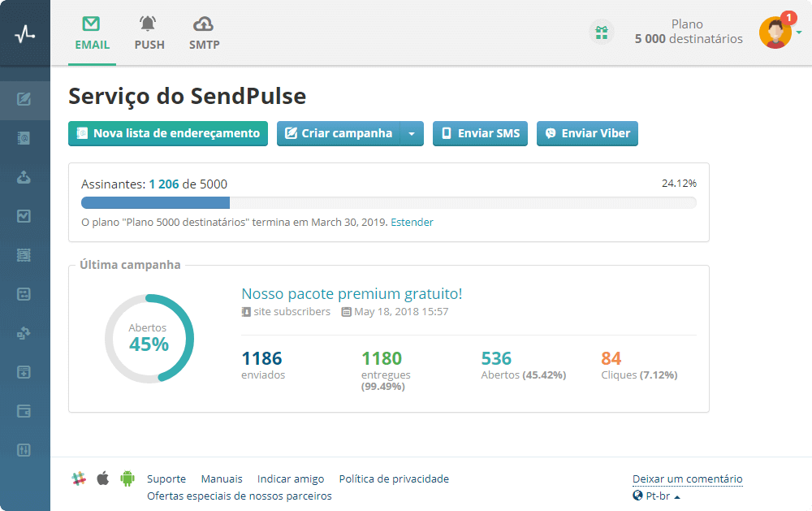Open the address book sidebar icon
The width and height of the screenshot is (812, 511).
point(24,138)
